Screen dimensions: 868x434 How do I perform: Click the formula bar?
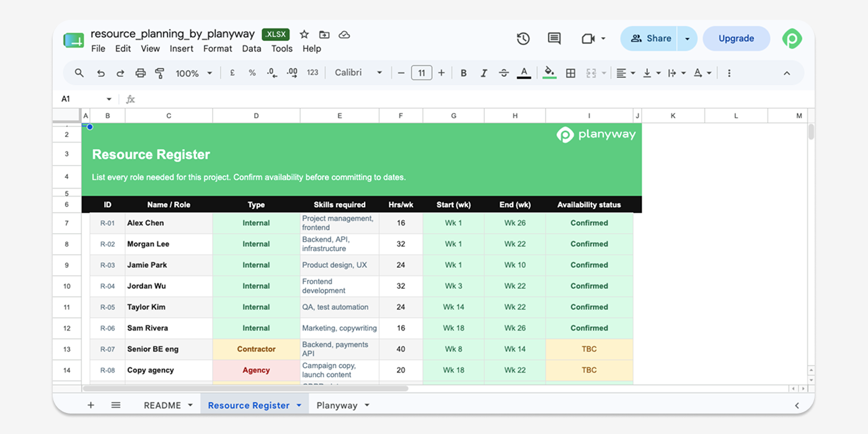point(471,99)
